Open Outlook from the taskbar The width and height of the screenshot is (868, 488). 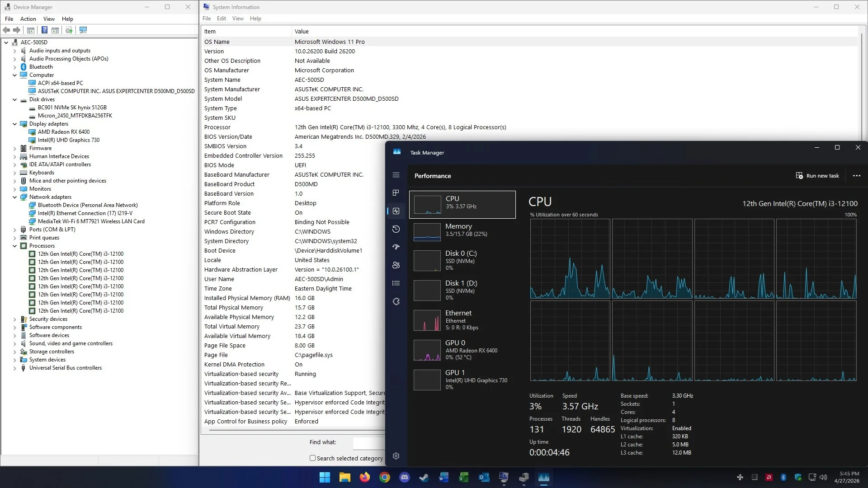click(x=484, y=478)
